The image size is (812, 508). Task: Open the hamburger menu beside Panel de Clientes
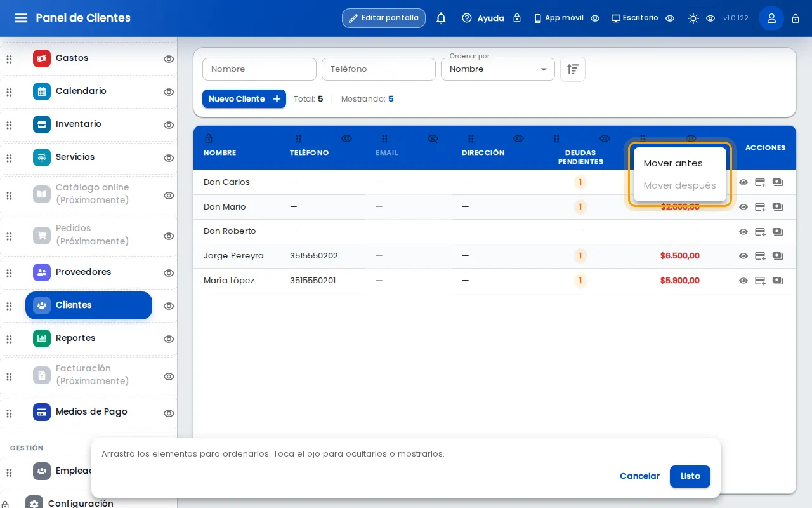(21, 18)
